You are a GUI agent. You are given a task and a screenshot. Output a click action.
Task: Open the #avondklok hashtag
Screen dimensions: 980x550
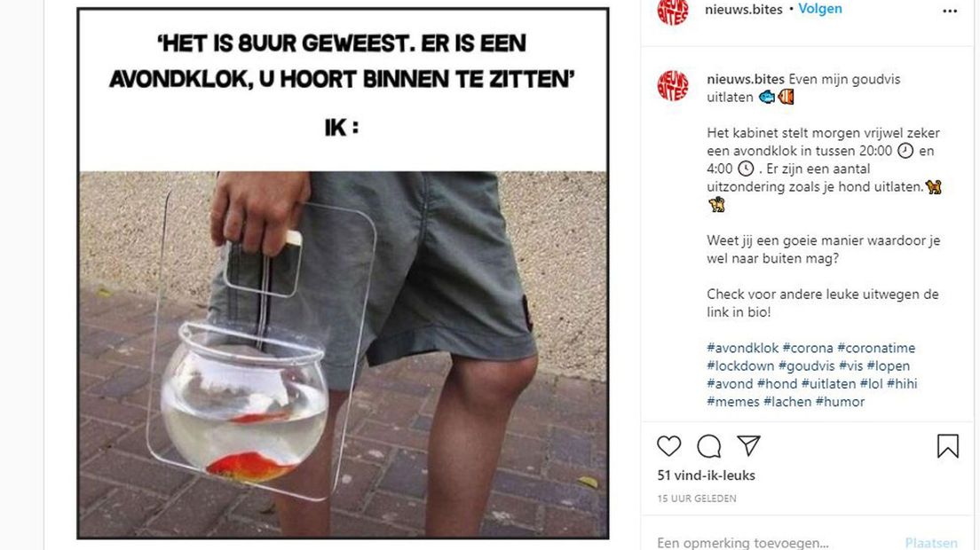[x=742, y=348]
